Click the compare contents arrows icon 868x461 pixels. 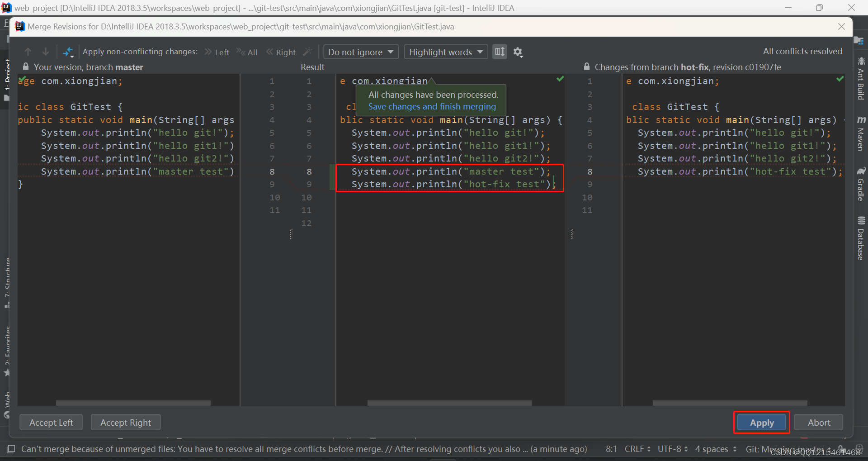click(68, 52)
